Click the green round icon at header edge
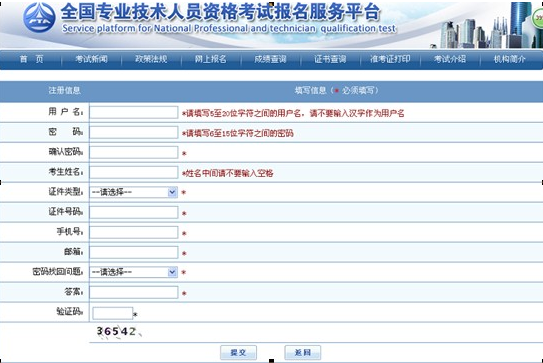Screen dimensions: 543x363 point(537,18)
